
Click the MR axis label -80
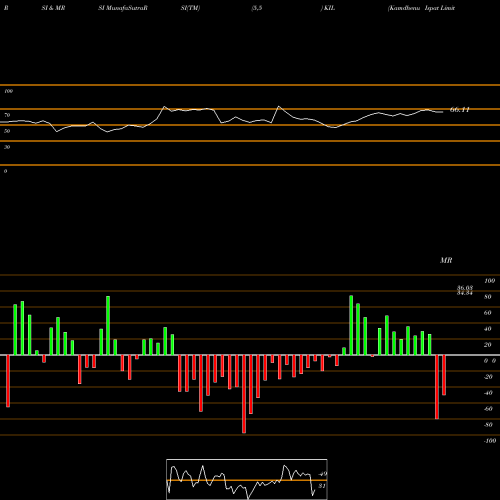(488, 425)
